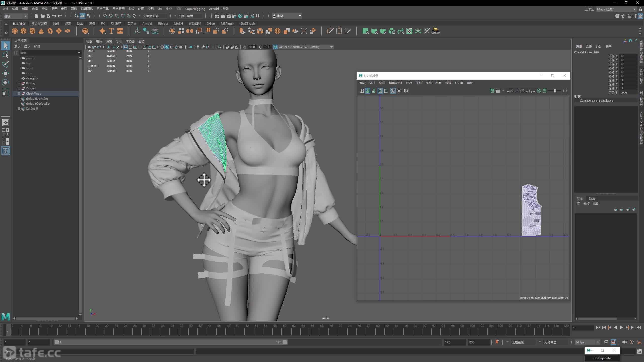This screenshot has width=644, height=362.
Task: Create a polygon torus from the shelf
Action: (x=50, y=31)
